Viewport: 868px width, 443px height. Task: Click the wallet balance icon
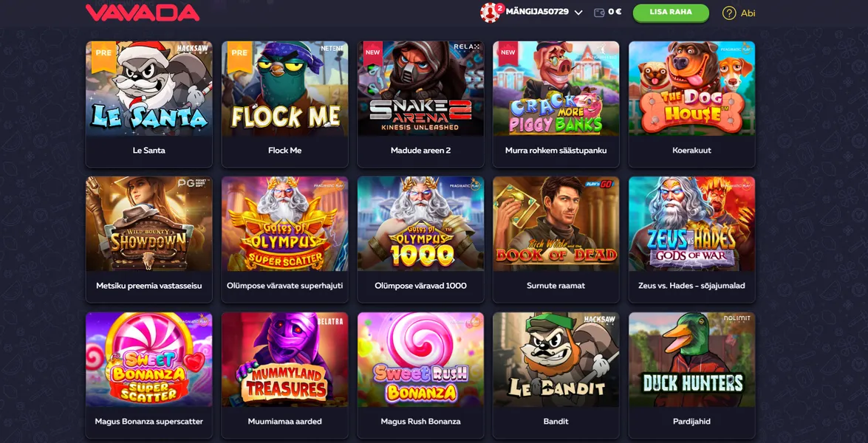599,12
